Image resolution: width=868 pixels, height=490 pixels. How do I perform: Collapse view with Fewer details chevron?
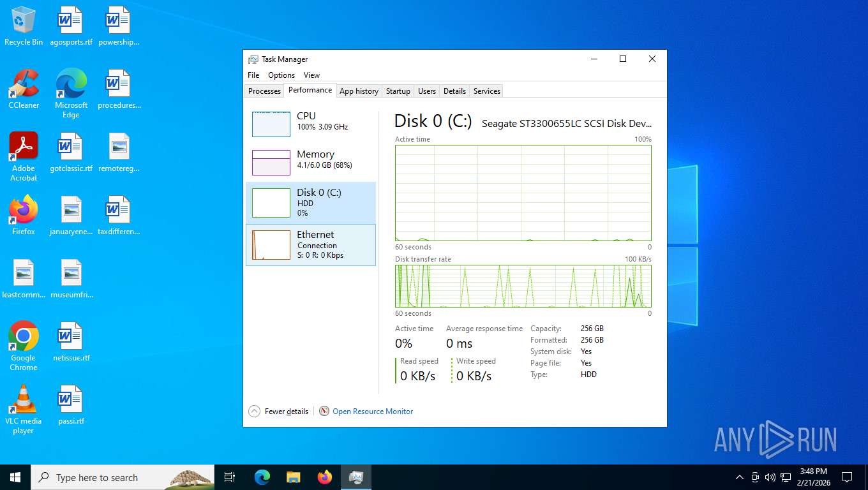pos(254,412)
